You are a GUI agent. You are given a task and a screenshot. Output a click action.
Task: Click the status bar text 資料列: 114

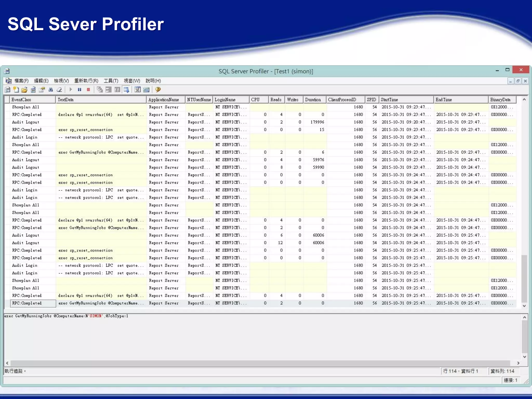(x=502, y=371)
